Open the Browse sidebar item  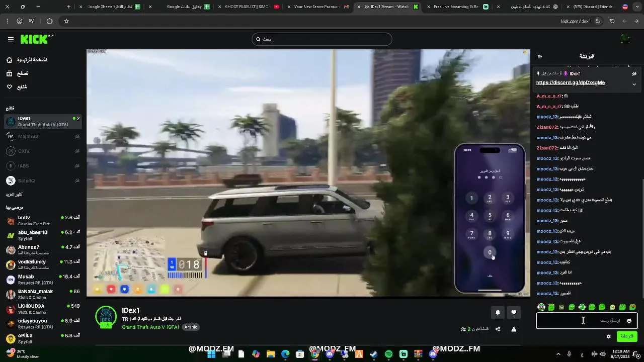(17, 73)
